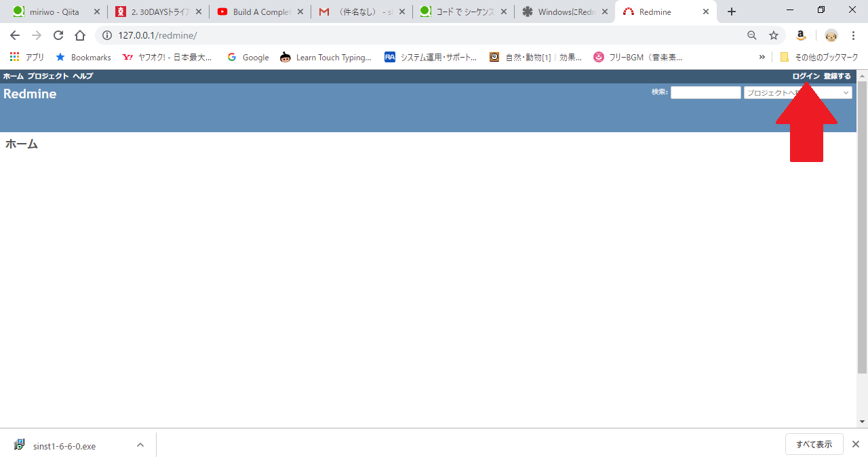Image resolution: width=868 pixels, height=461 pixels.
Task: Click the back navigation arrow
Action: point(14,35)
